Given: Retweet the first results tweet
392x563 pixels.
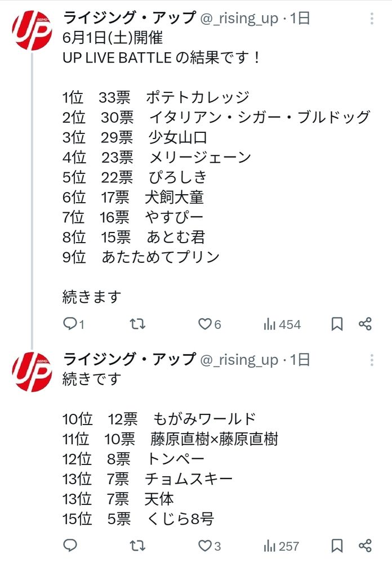Looking at the screenshot, I should tap(137, 324).
